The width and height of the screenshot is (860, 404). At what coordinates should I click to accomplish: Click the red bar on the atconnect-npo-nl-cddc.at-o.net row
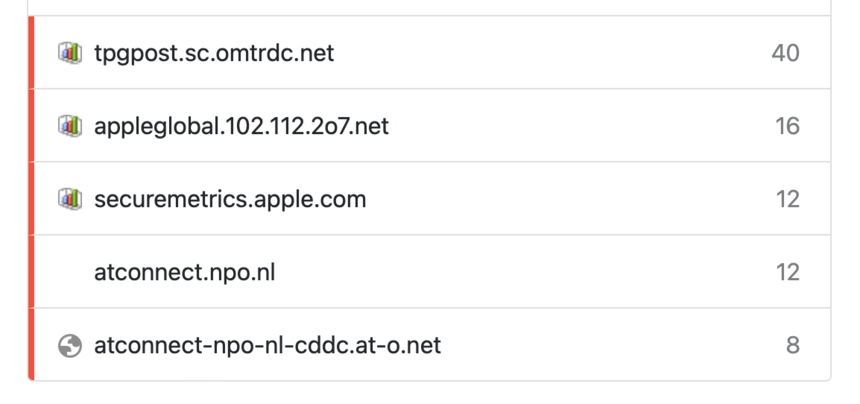[31, 344]
